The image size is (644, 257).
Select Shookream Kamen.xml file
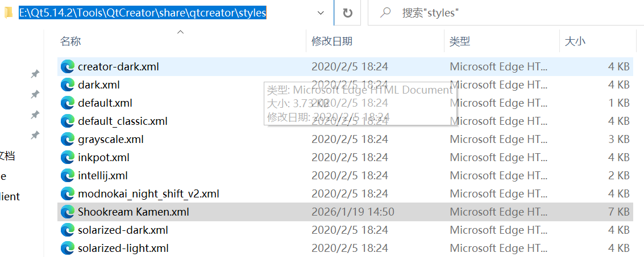345,212
